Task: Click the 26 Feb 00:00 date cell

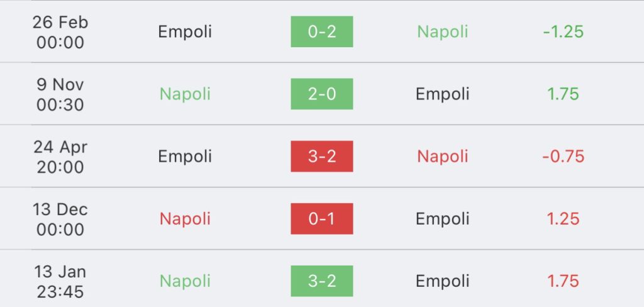Action: 60,32
